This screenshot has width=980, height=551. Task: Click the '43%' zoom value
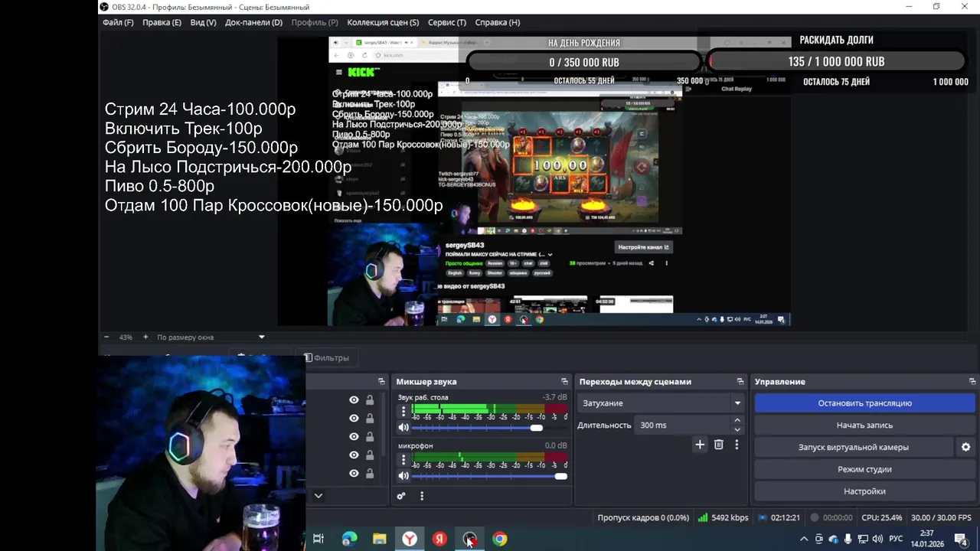tap(126, 337)
